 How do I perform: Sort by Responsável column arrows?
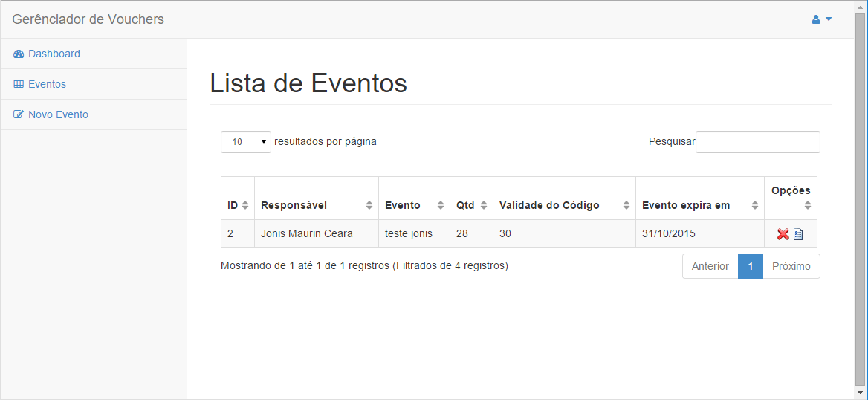tap(369, 205)
